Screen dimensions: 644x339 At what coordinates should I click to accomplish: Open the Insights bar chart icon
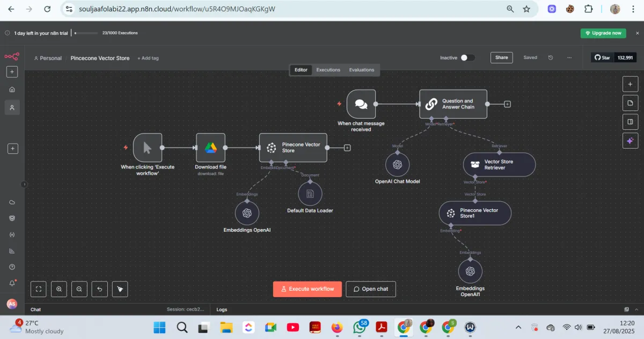click(x=12, y=251)
